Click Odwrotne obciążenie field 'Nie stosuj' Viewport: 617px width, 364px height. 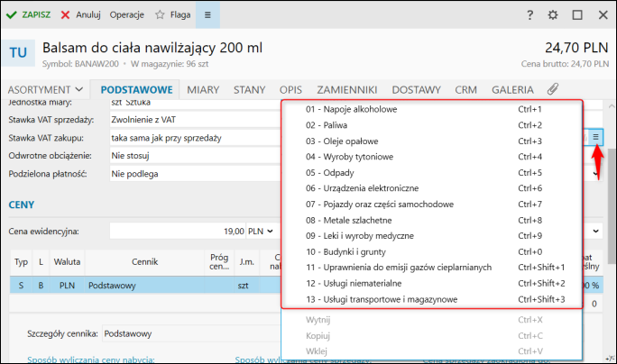pyautogui.click(x=196, y=156)
